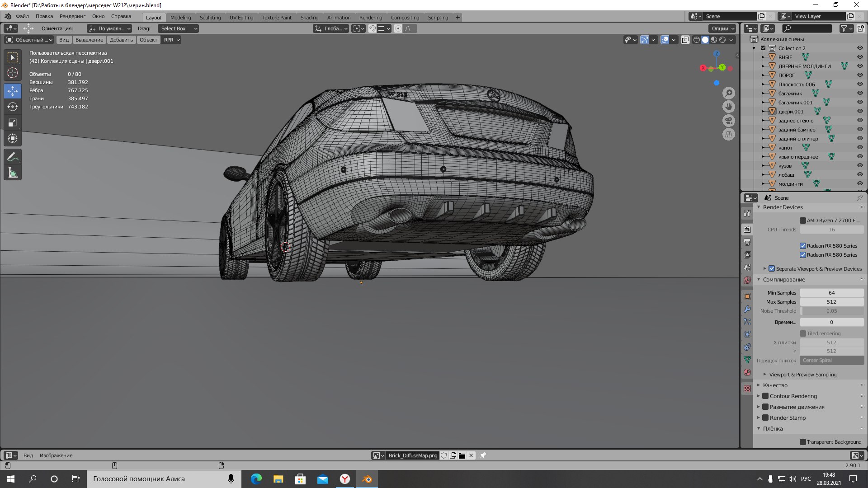Screen dimensions: 868x488
Task: Open the View Layer properties tab
Action: 747,255
